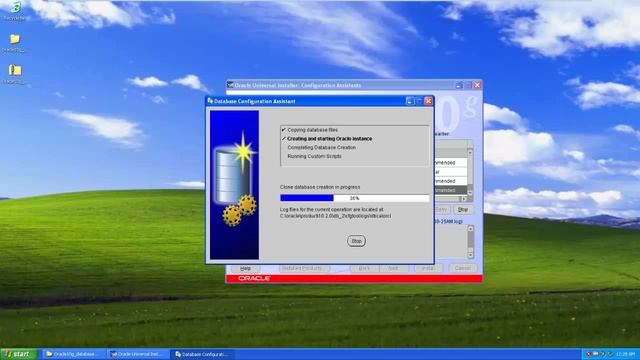Select the 'Copying database files' step
The height and width of the screenshot is (360, 640).
[x=313, y=130]
